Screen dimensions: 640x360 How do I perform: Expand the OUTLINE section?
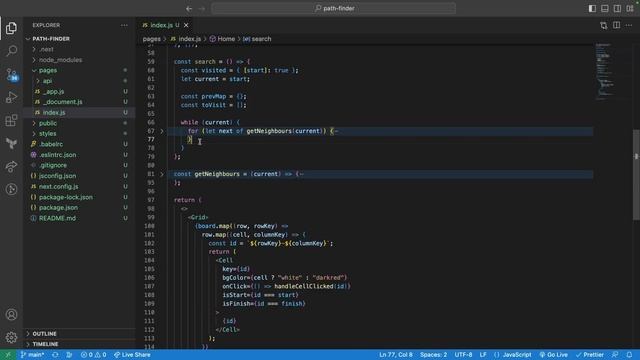pos(44,333)
